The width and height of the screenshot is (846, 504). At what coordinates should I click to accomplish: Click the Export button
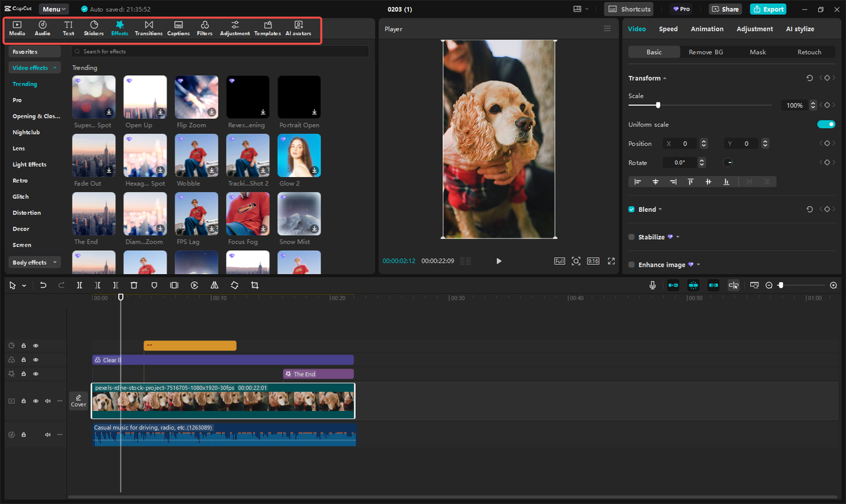[768, 9]
